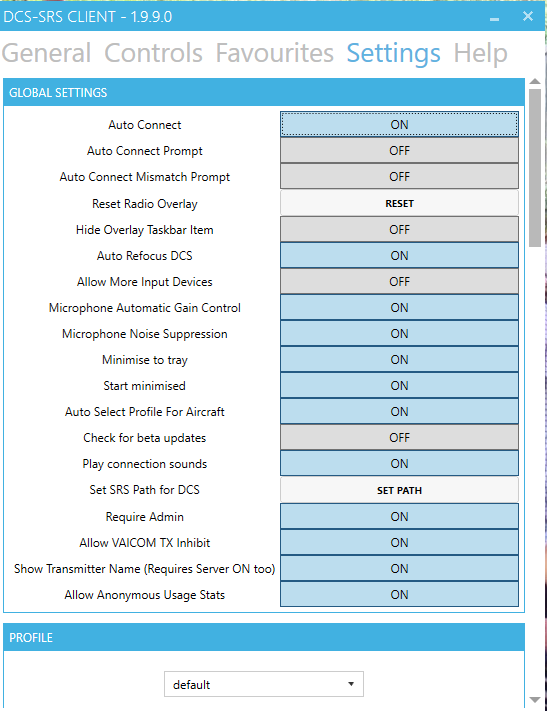
Task: Minimize the DCS-SRS Client window
Action: click(x=494, y=17)
